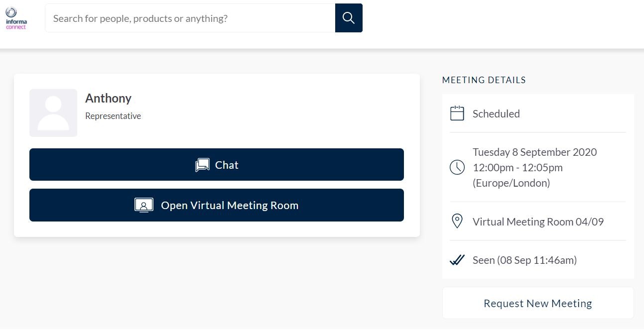Click the double checkmark Seen icon
The width and height of the screenshot is (644, 334).
pyautogui.click(x=457, y=260)
